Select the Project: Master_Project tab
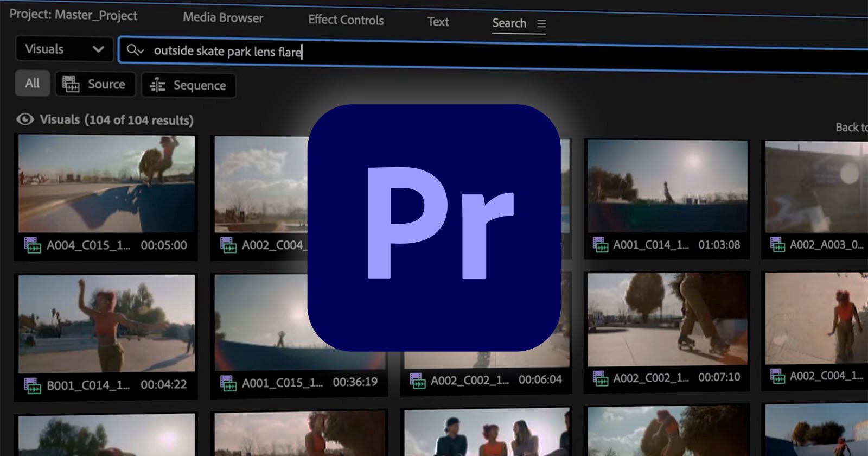This screenshot has width=868, height=456. [73, 15]
